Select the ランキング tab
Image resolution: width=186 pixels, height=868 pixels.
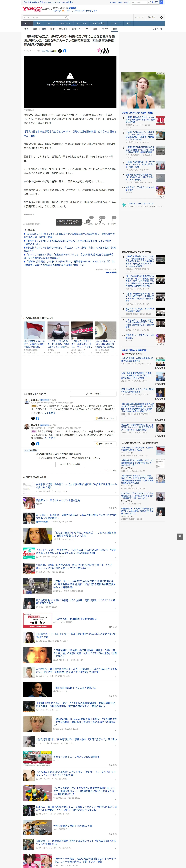(x=115, y=24)
